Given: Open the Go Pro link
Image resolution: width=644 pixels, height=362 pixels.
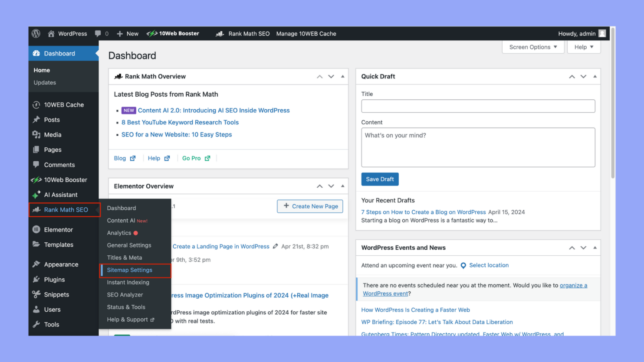Looking at the screenshot, I should tap(191, 158).
